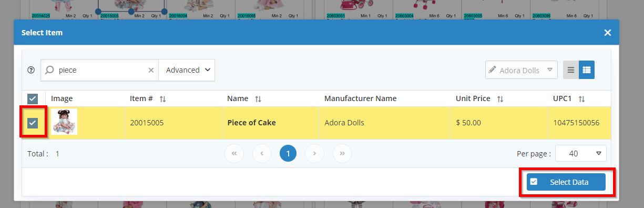This screenshot has width=644, height=208.
Task: Clear the search text with the X icon
Action: [x=151, y=70]
